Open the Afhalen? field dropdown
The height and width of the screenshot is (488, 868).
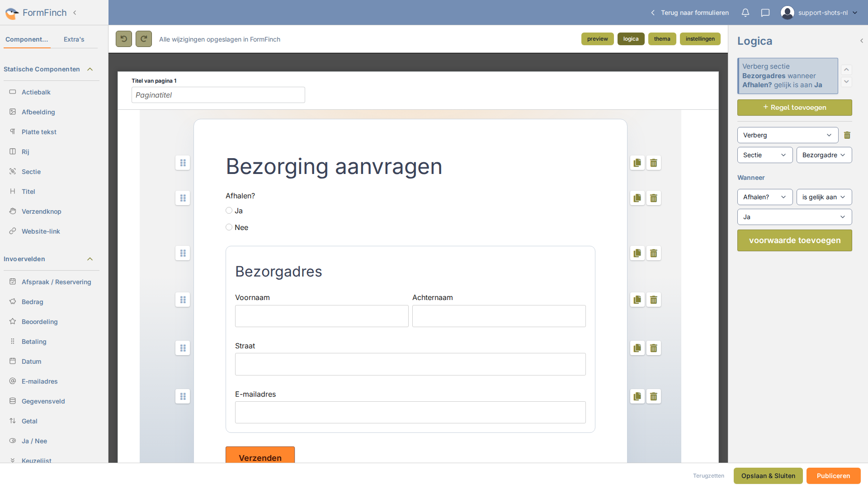point(765,197)
